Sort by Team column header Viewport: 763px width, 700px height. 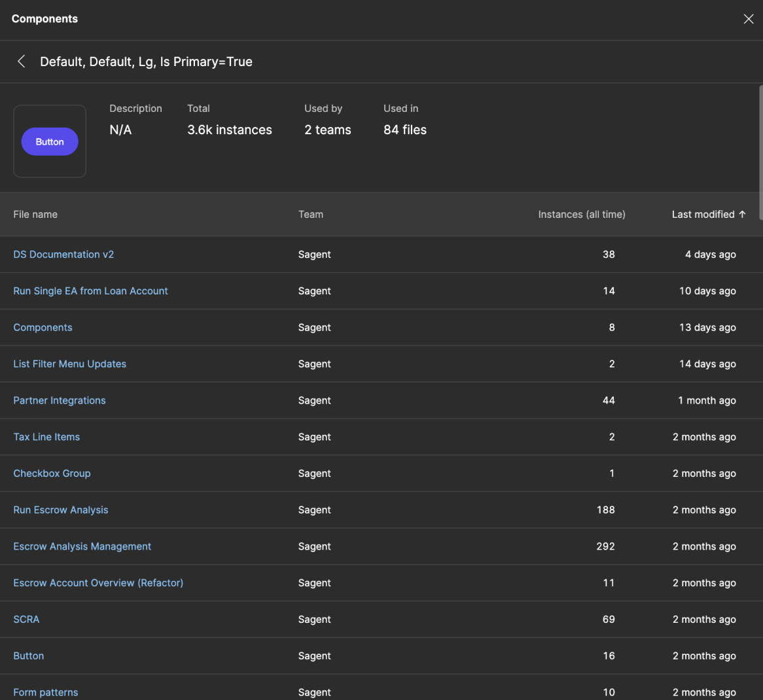point(310,215)
